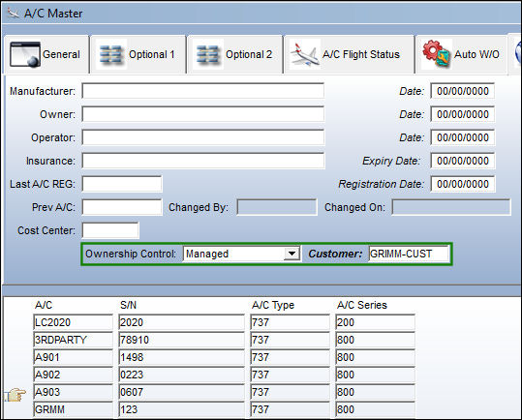Select aircraft A901 in the list

click(74, 357)
